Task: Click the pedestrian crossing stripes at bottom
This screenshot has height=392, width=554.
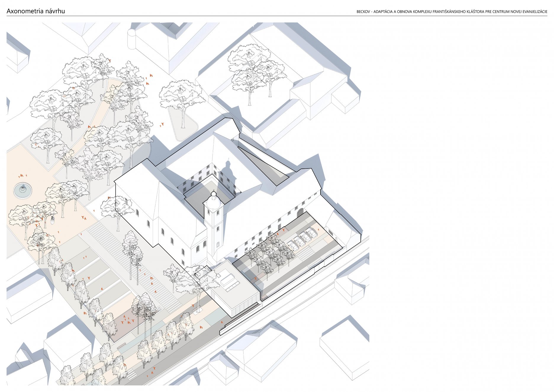Action: [131, 375]
